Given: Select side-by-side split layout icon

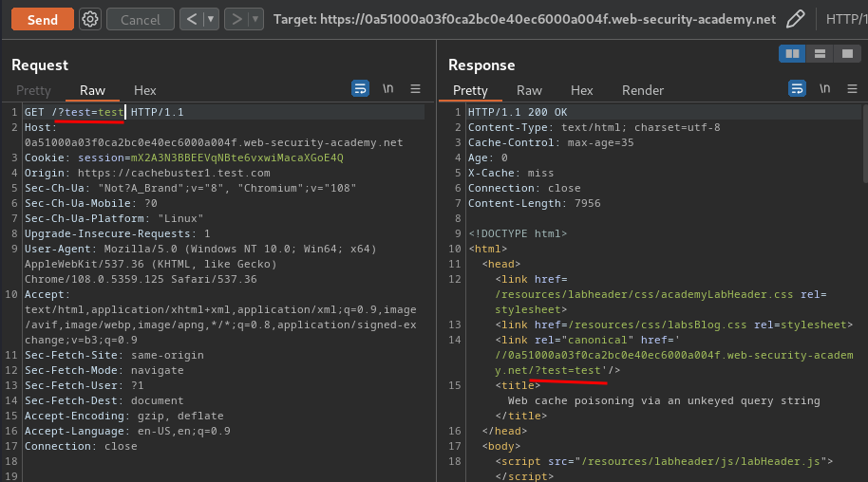Looking at the screenshot, I should pyautogui.click(x=792, y=54).
